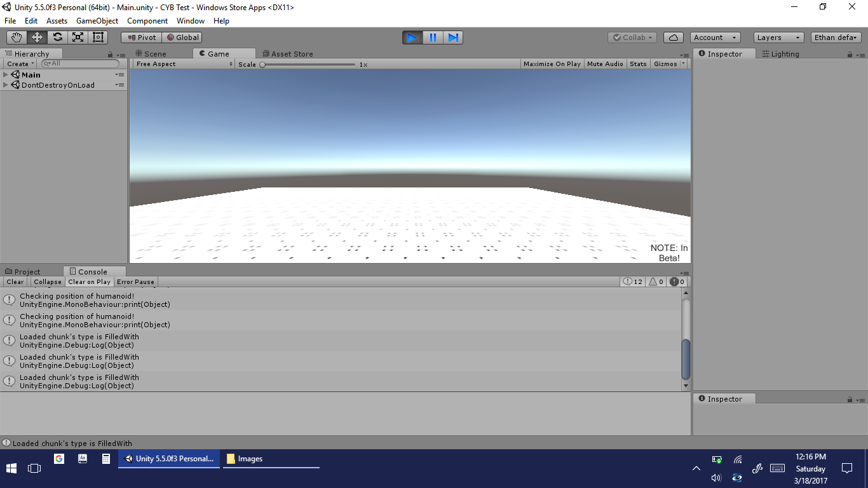Select the Hand tool in toolbar

click(17, 37)
